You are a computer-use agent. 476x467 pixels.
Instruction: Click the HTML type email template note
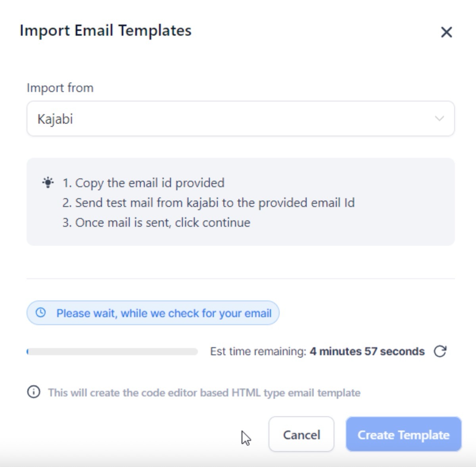204,392
